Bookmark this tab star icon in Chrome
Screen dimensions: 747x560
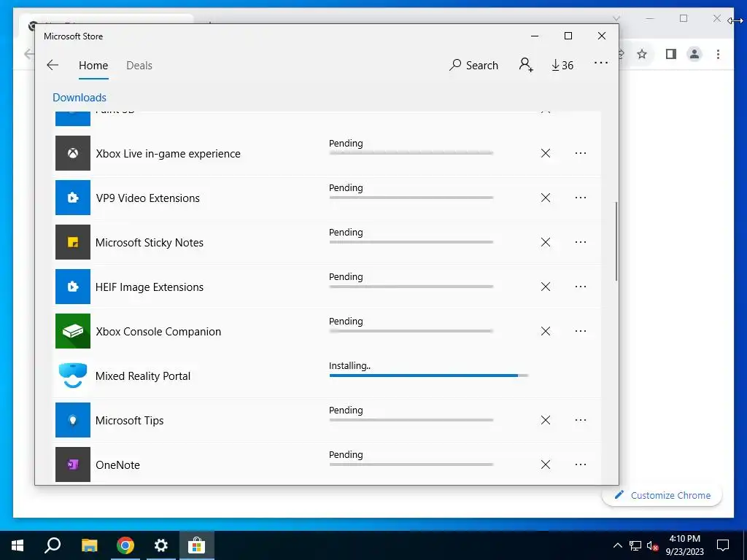tap(642, 54)
